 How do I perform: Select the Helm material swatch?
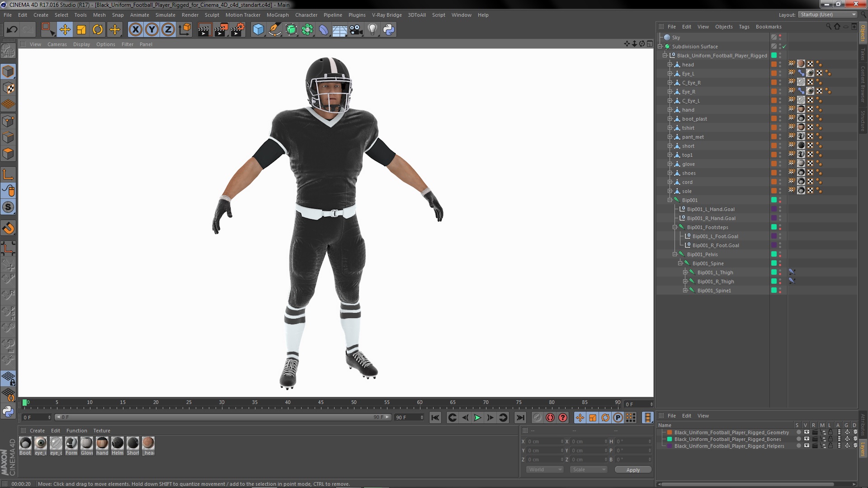[118, 446]
